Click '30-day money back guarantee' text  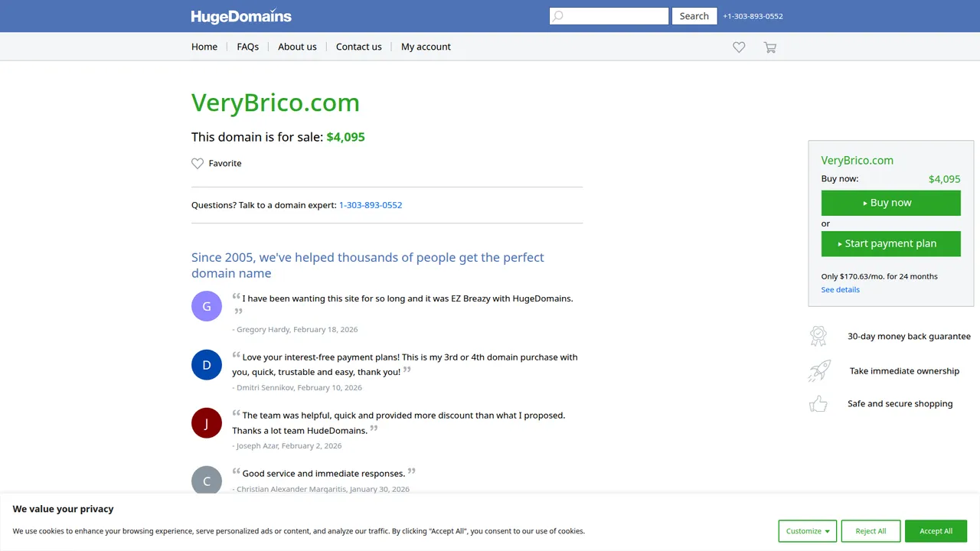click(x=909, y=336)
